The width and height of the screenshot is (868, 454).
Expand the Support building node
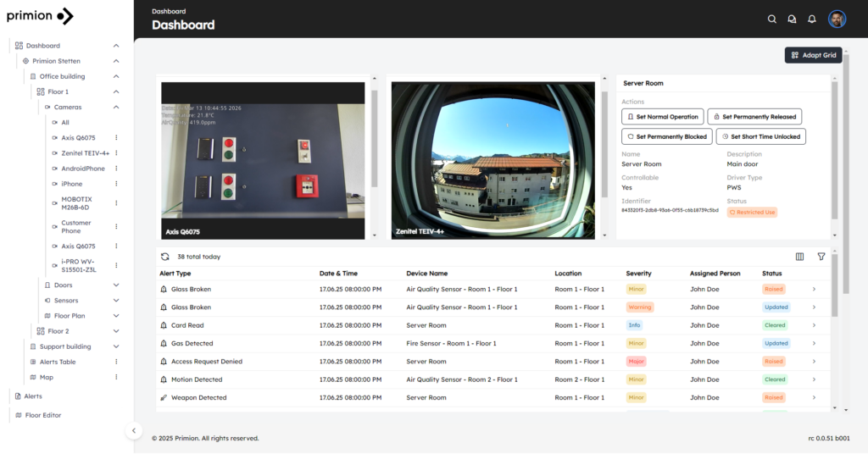coord(116,346)
